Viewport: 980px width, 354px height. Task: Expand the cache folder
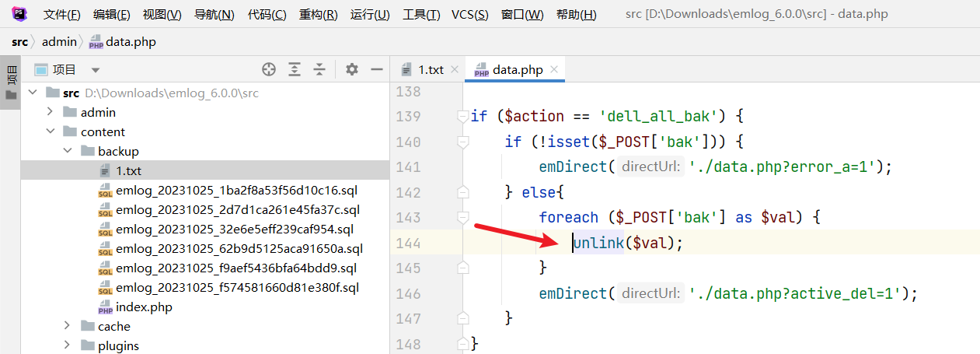[67, 326]
